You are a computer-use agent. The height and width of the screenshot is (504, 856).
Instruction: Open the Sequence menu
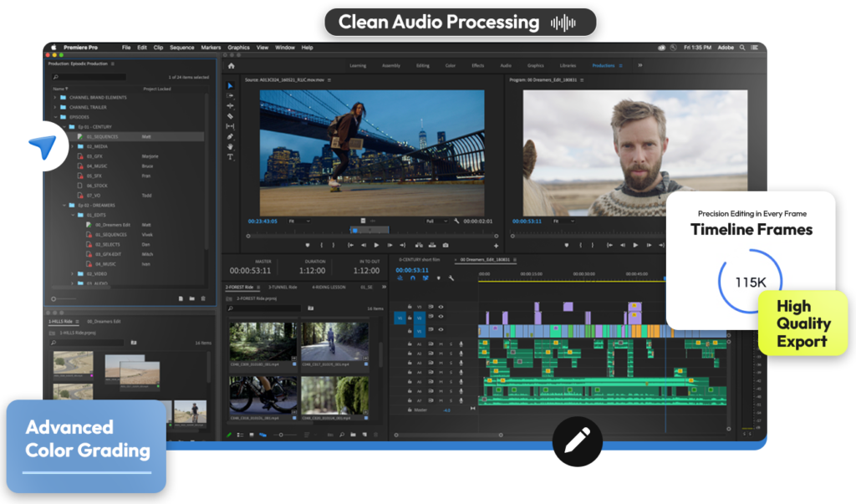(181, 48)
